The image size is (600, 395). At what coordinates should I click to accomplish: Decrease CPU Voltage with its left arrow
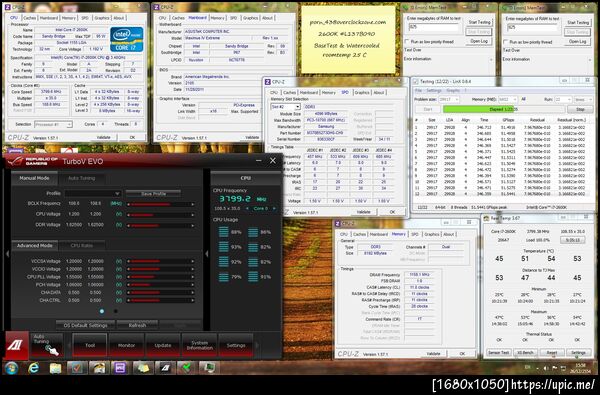coord(129,215)
